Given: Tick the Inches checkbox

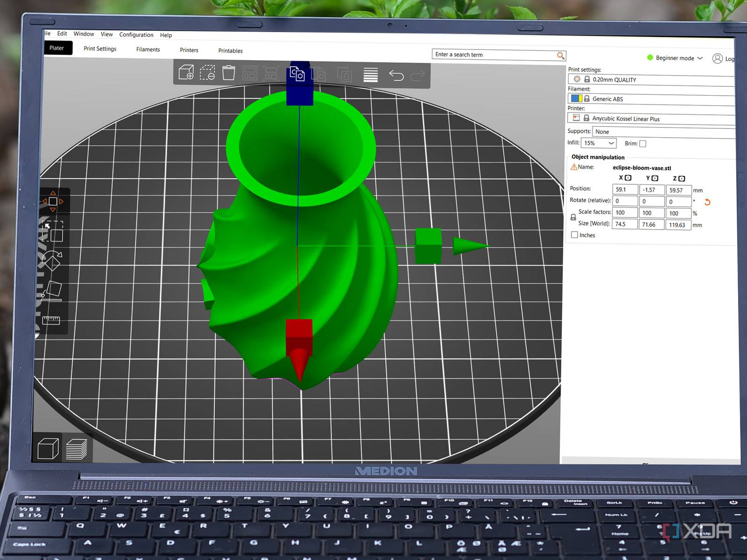Looking at the screenshot, I should coord(575,235).
